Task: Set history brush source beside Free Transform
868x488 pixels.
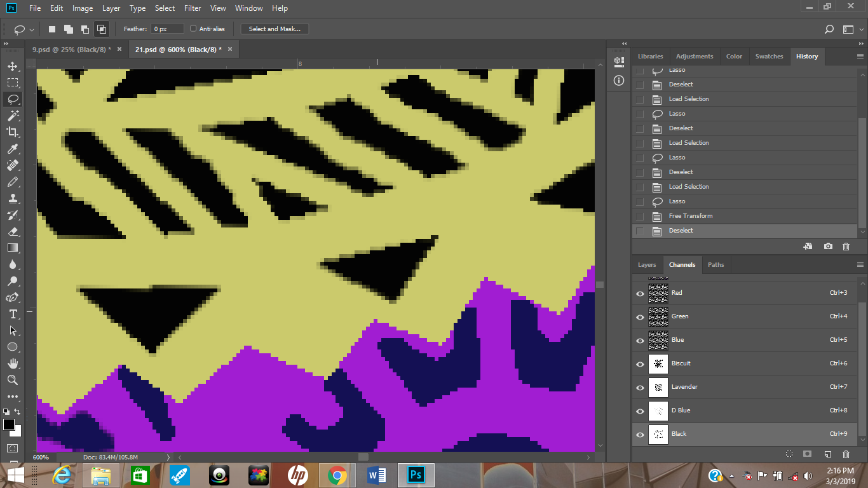Action: [640, 216]
